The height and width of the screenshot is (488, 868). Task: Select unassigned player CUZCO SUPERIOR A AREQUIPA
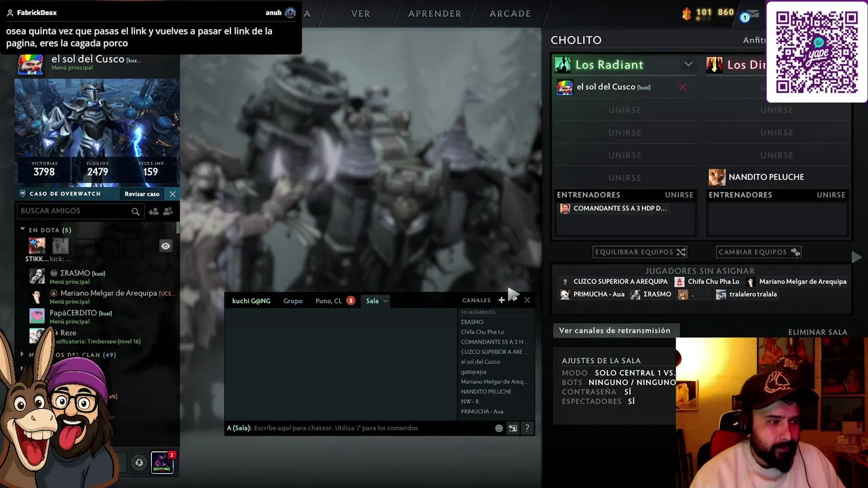point(614,282)
